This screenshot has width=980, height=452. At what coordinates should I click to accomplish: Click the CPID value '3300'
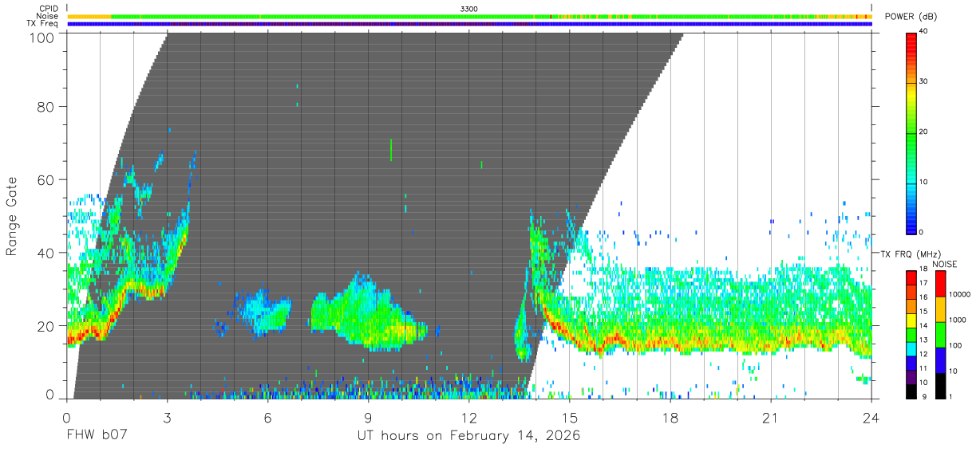pos(469,9)
